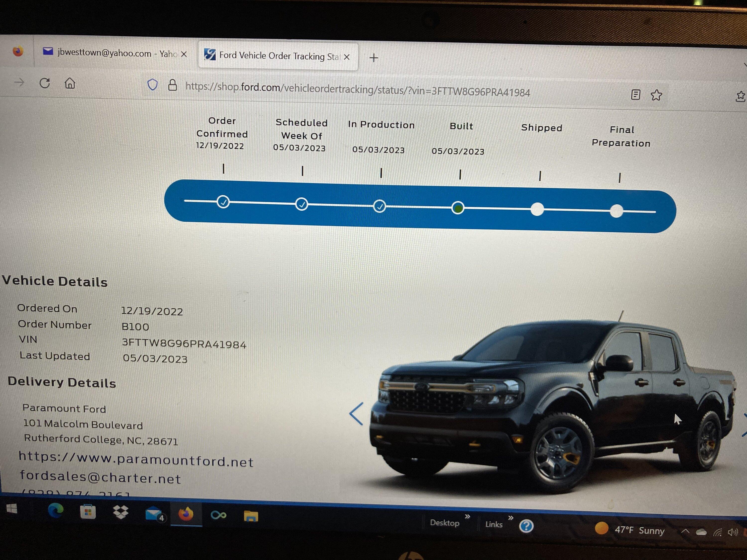The width and height of the screenshot is (747, 560).
Task: Open the infinity-symbol app in the taskbar
Action: [x=218, y=515]
